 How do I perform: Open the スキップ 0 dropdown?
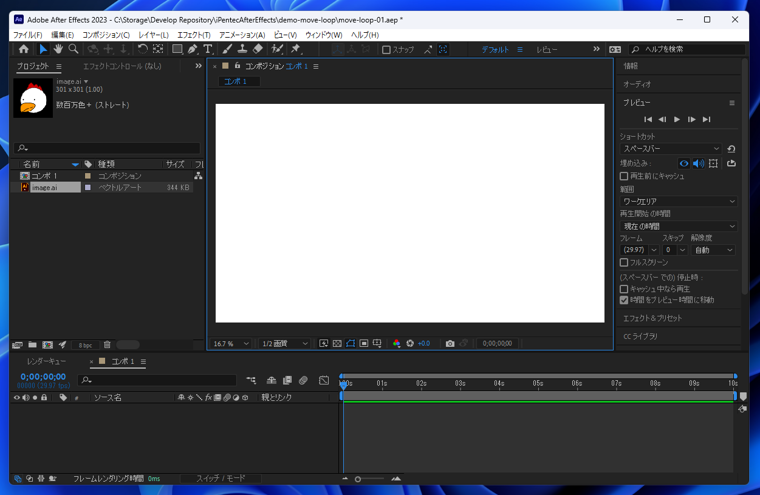675,250
